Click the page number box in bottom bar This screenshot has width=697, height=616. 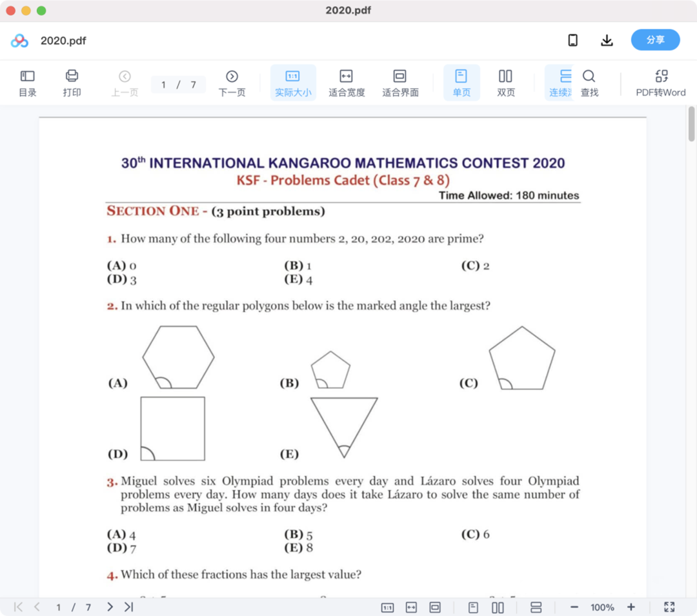(x=58, y=607)
